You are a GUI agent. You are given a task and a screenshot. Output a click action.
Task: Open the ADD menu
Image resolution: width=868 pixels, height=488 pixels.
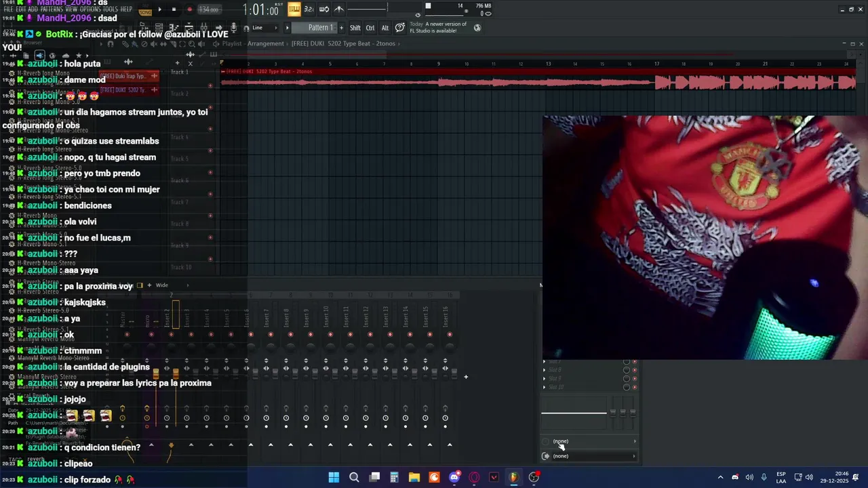tap(34, 9)
